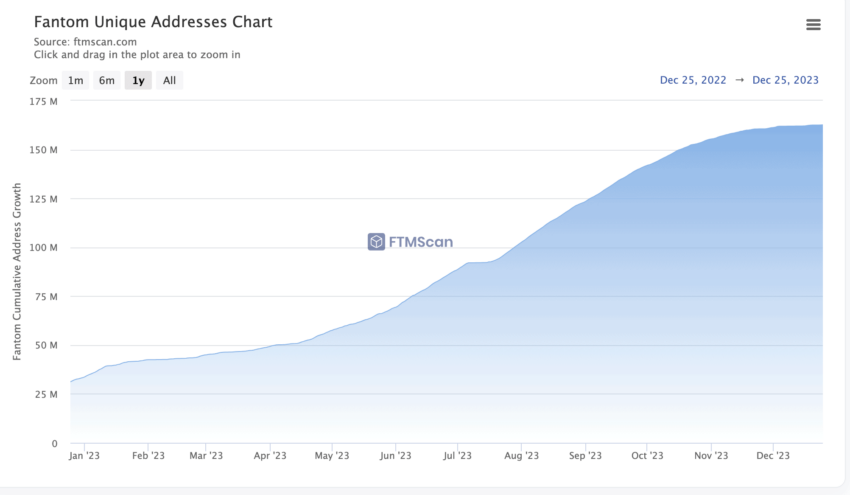Viewport: 850px width, 495px height.
Task: Select the 1y zoom range
Action: tap(138, 80)
